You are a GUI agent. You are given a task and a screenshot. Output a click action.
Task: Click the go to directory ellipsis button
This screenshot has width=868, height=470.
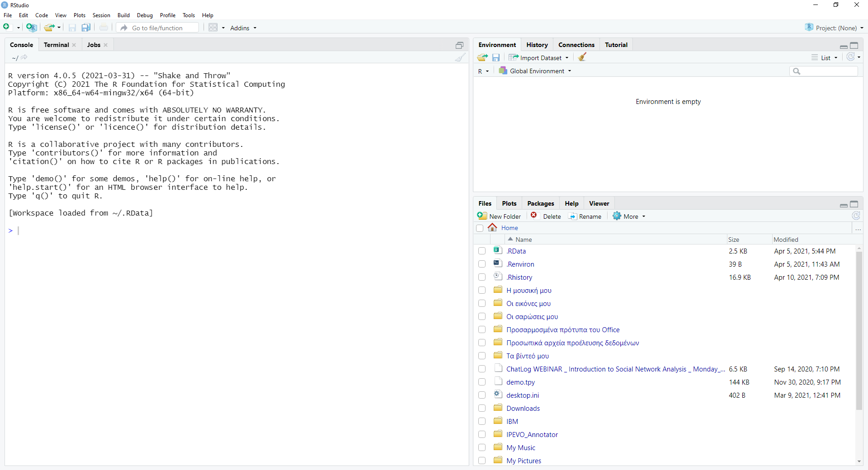pyautogui.click(x=858, y=228)
